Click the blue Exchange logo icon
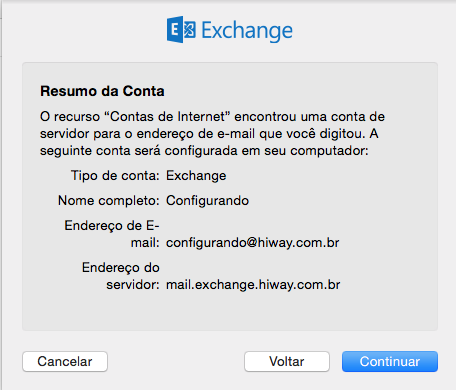456x390 pixels. 181,29
